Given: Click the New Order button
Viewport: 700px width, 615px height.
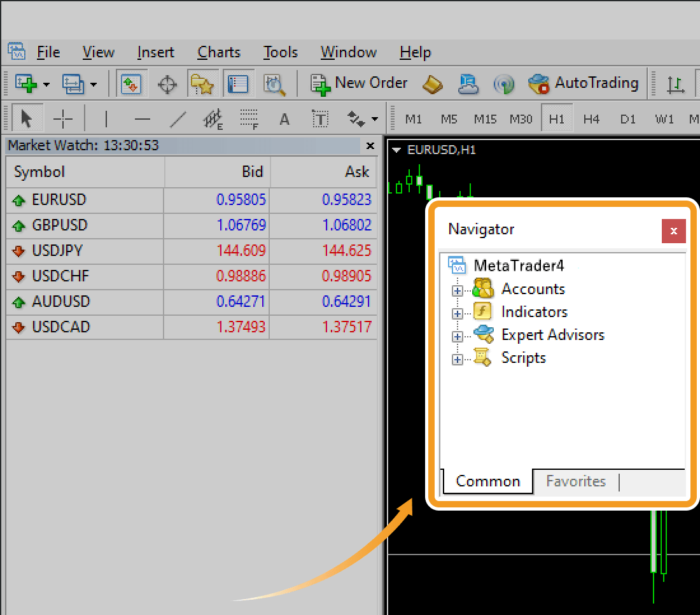Looking at the screenshot, I should click(359, 83).
